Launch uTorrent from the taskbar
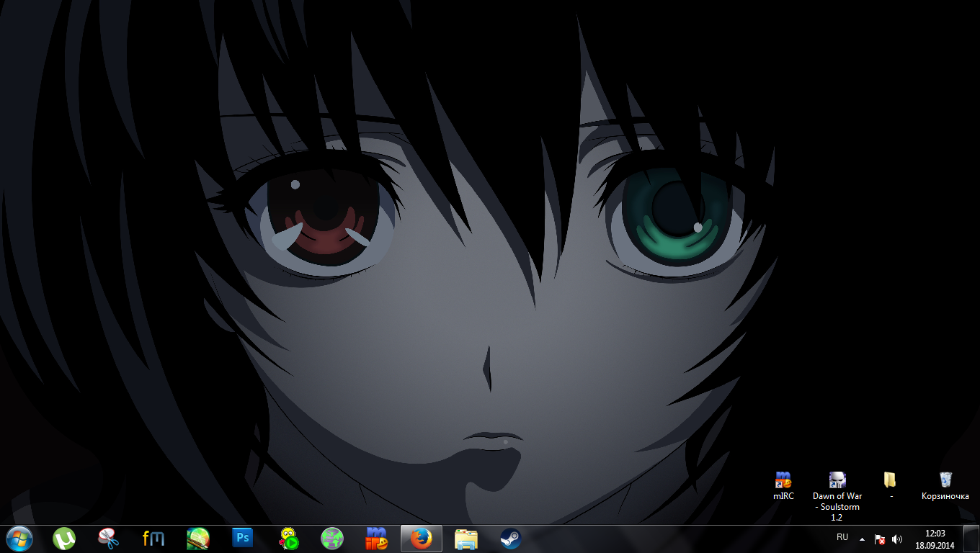The image size is (980, 553). 64,539
